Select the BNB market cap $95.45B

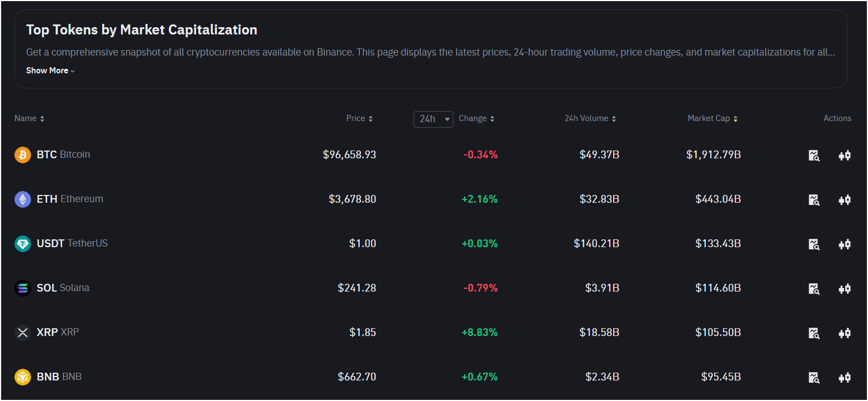tap(721, 377)
